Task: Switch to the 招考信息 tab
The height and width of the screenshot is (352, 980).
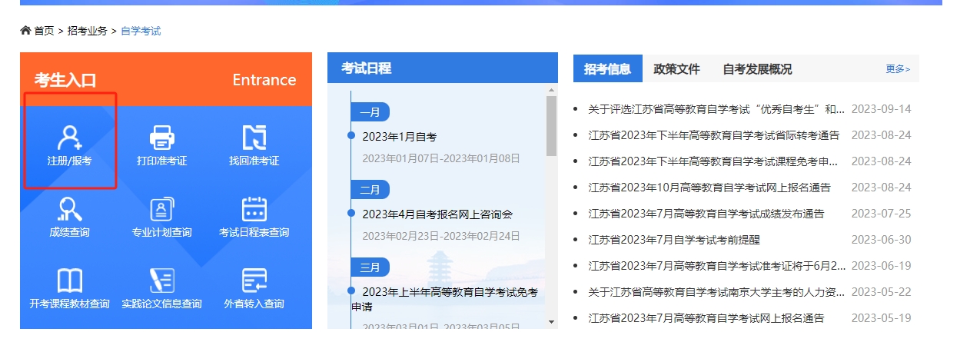Action: pos(607,69)
